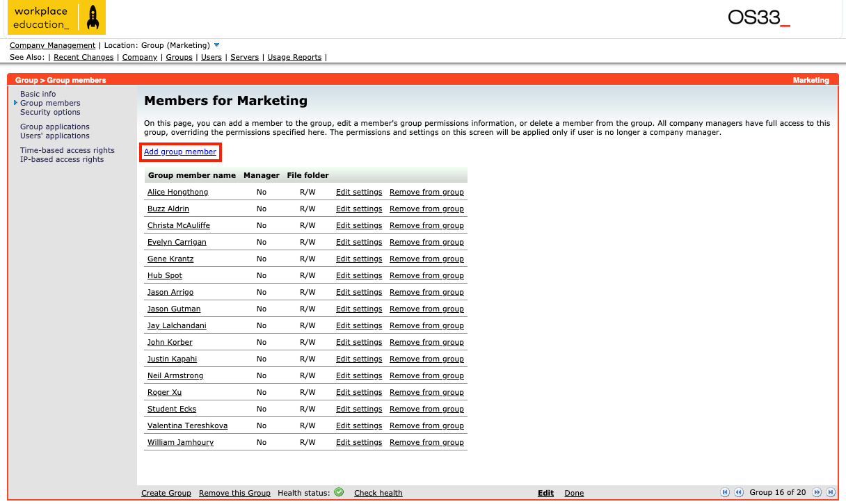Click the Add group member link

[180, 152]
